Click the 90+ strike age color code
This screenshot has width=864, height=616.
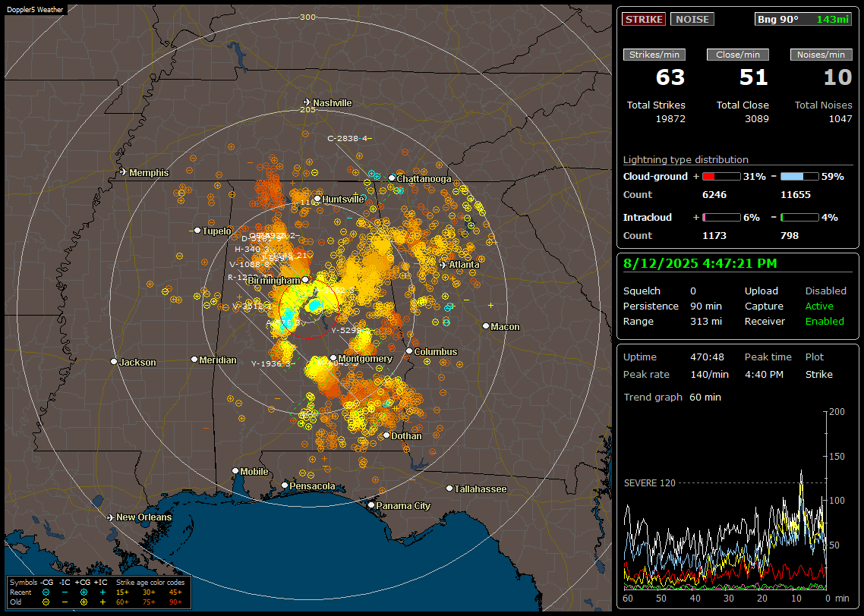click(x=175, y=602)
